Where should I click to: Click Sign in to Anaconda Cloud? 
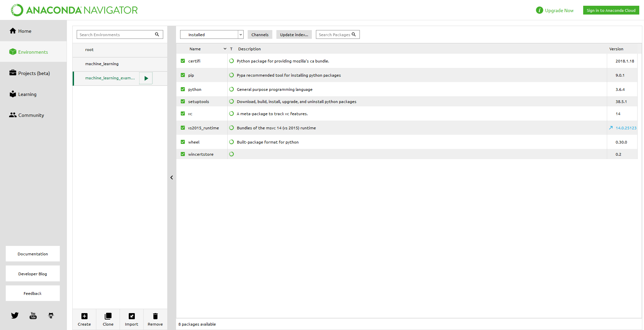coord(611,10)
